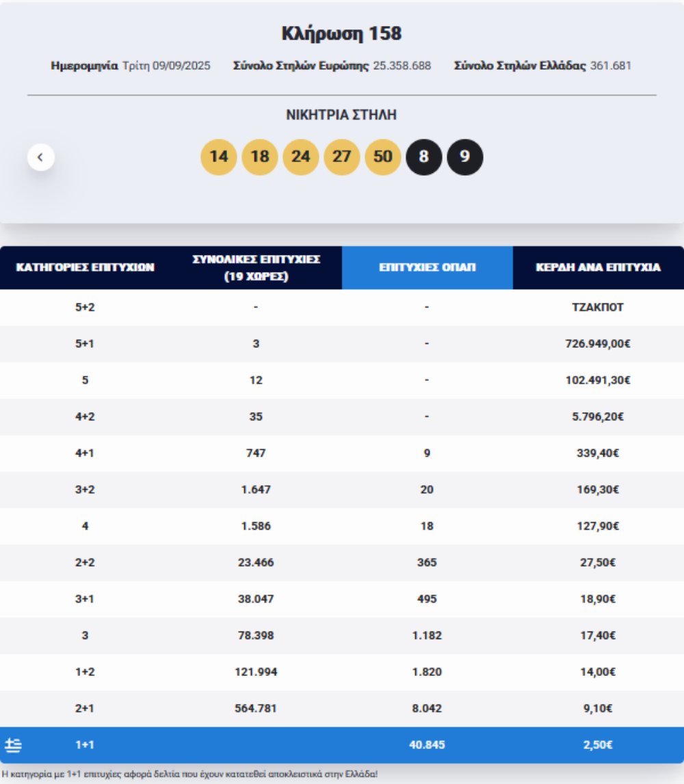
Task: Click the footnote about the 1+1 category
Action: pyautogui.click(x=189, y=774)
